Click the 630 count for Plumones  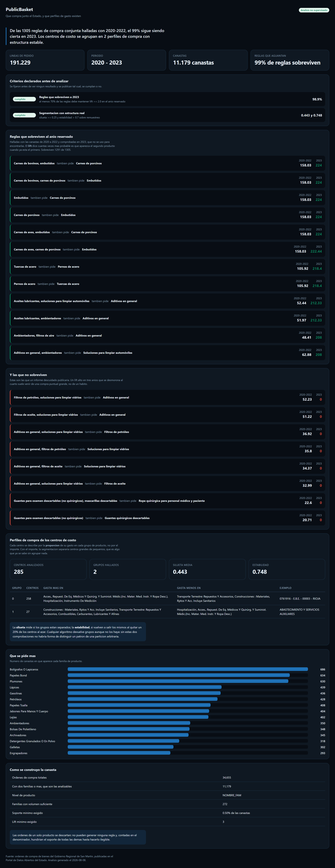(x=323, y=681)
